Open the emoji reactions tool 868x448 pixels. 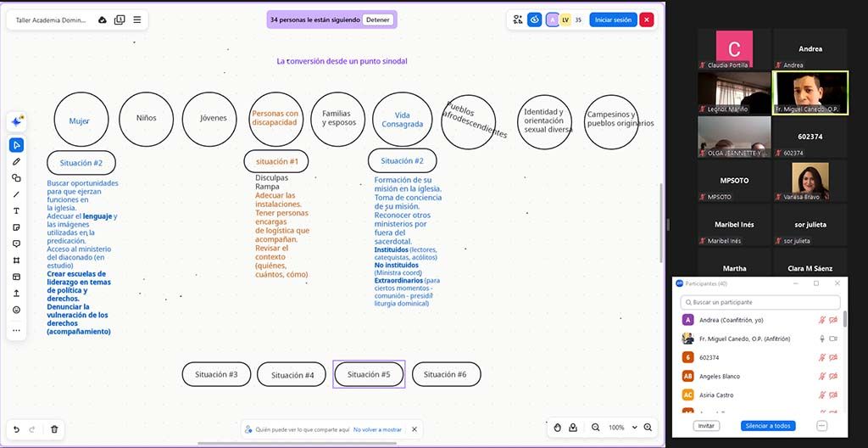point(16,310)
